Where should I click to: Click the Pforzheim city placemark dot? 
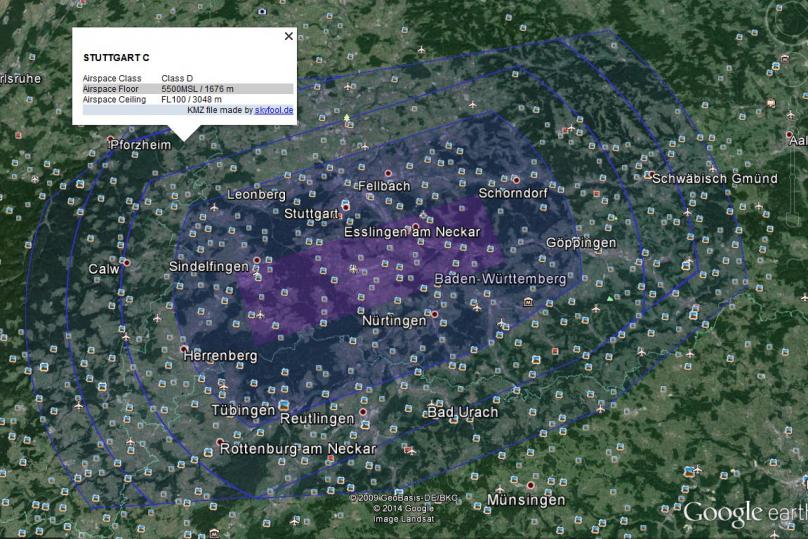(110, 140)
